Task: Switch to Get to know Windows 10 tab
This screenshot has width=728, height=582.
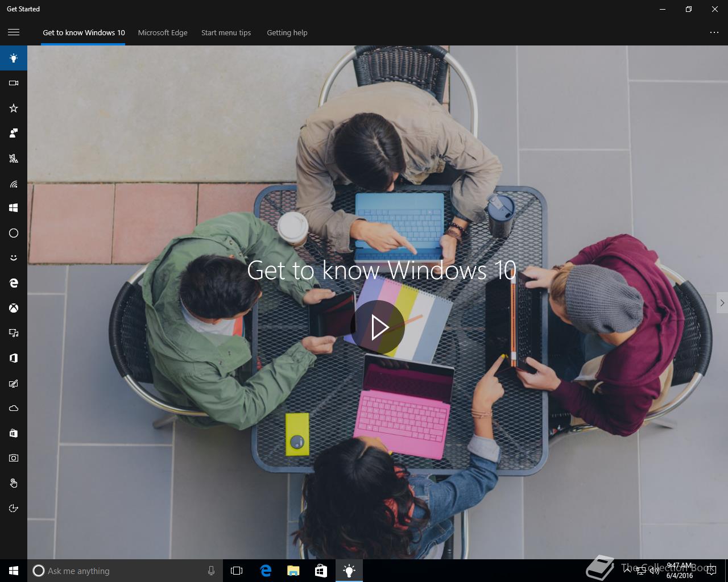Action: (84, 32)
